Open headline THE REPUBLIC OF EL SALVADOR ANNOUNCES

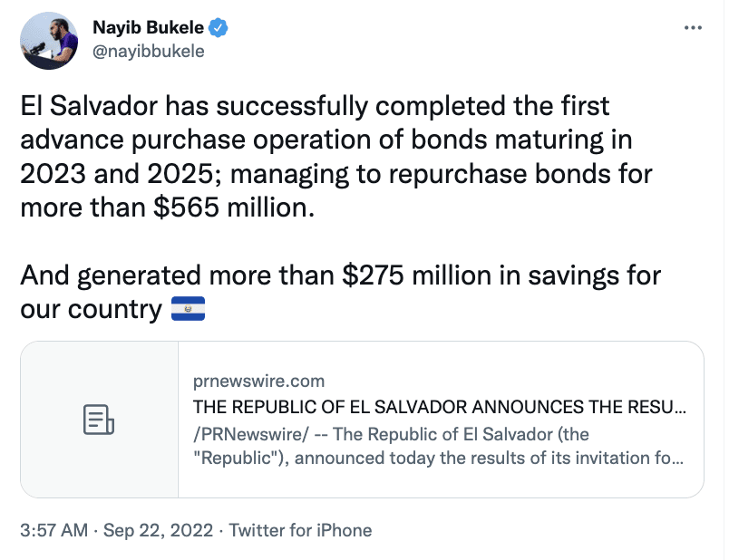440,407
